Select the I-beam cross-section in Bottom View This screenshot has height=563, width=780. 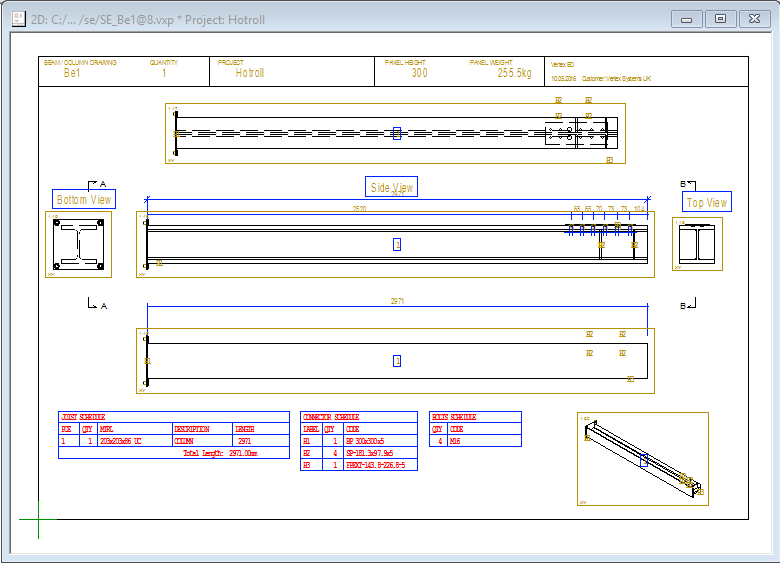pos(76,244)
